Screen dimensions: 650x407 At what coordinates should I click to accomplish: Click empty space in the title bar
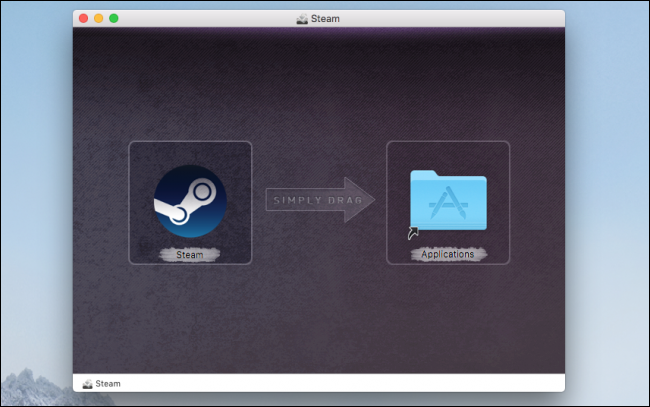450,18
